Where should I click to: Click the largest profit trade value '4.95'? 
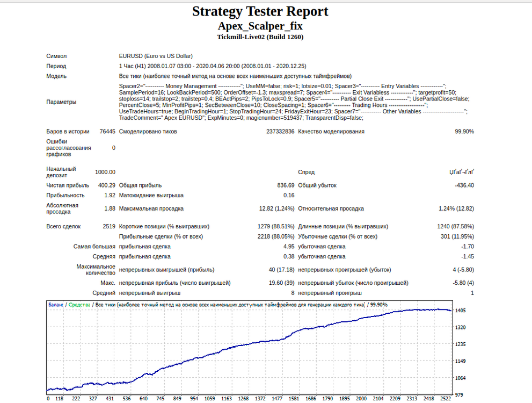289,247
